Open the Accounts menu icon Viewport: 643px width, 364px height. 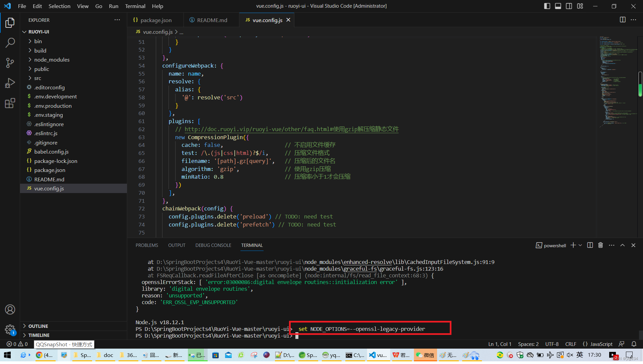[10, 309]
